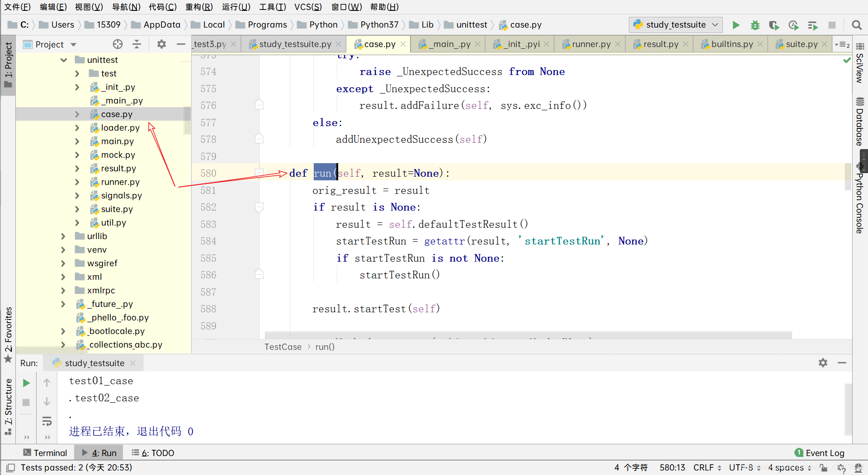Close study_testsuite tab in Run panel

tap(132, 363)
